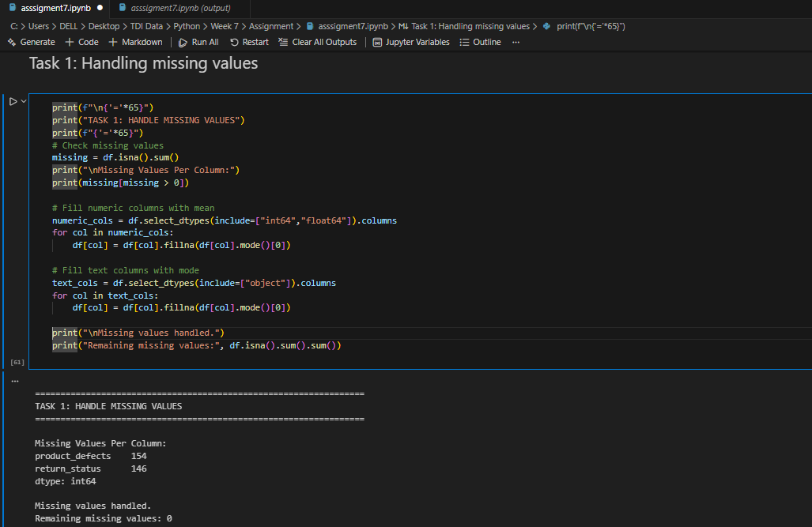Select Desktop breadcrumb segment
Image resolution: width=812 pixels, height=527 pixels.
pos(104,26)
